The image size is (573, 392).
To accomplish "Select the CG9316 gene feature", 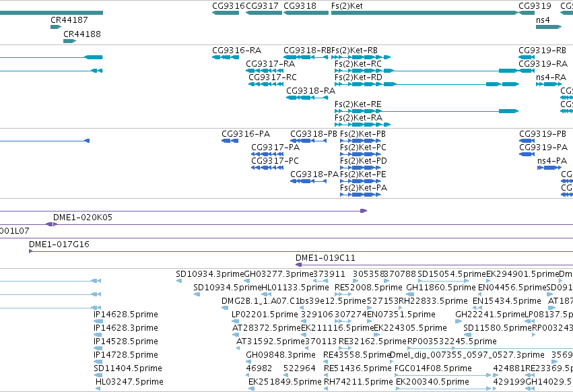I will 226,13.
